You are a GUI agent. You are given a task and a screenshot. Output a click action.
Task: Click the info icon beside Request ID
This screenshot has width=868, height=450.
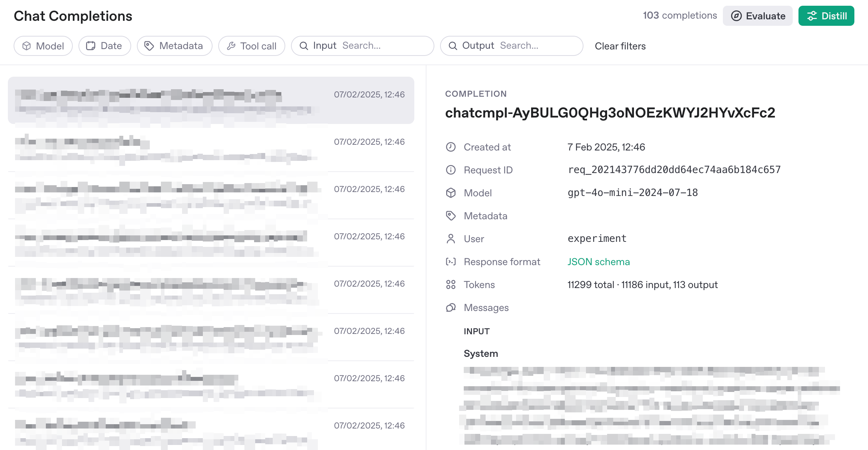(450, 170)
